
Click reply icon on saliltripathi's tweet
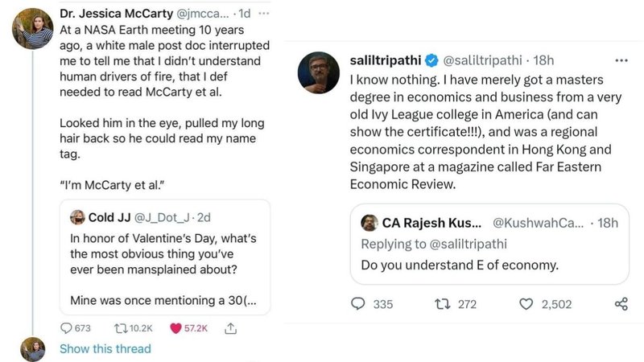pyautogui.click(x=360, y=304)
